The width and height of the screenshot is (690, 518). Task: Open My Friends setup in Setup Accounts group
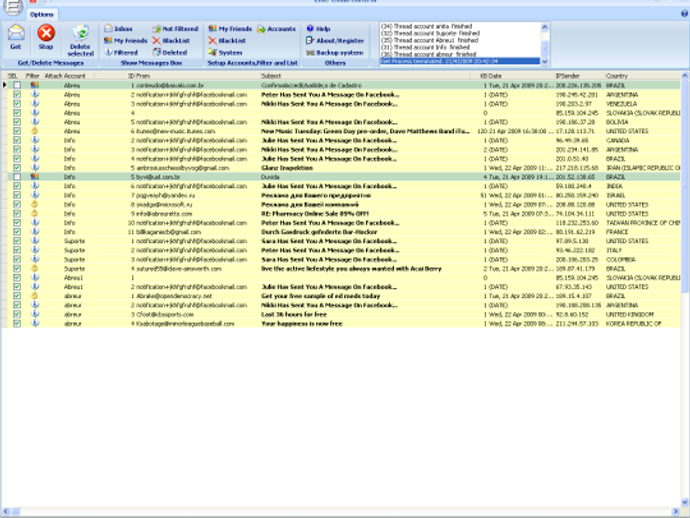[230, 29]
